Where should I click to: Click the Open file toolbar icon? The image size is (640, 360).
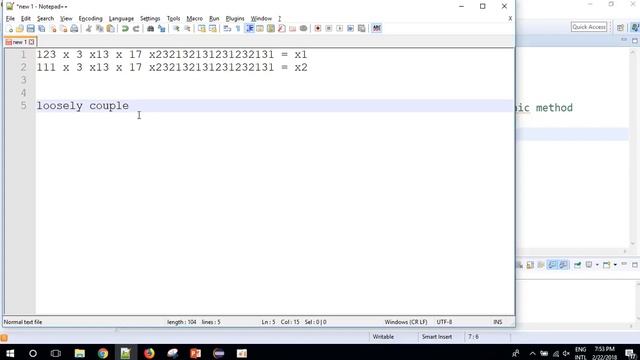point(20,29)
